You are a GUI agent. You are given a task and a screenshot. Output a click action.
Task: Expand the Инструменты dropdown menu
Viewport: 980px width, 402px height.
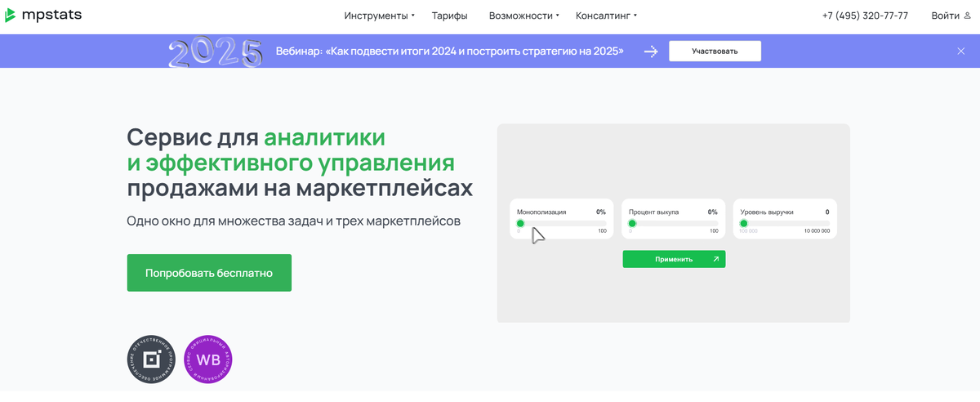coord(379,16)
